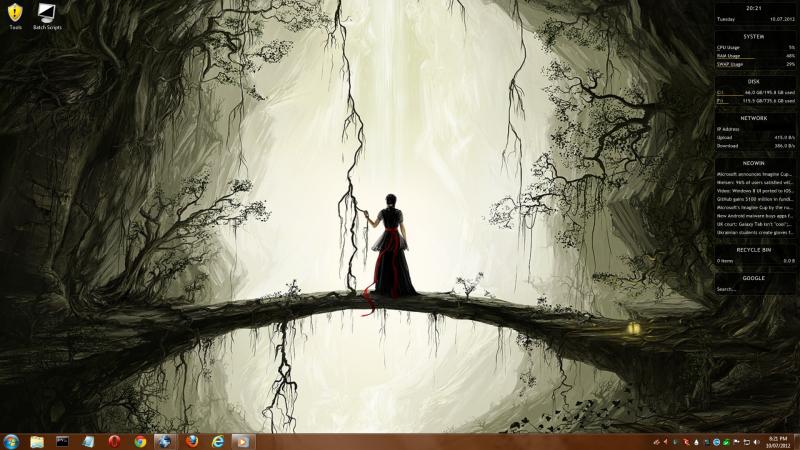This screenshot has height=450, width=800.
Task: Click the blue circular tray icon
Action: click(x=716, y=442)
